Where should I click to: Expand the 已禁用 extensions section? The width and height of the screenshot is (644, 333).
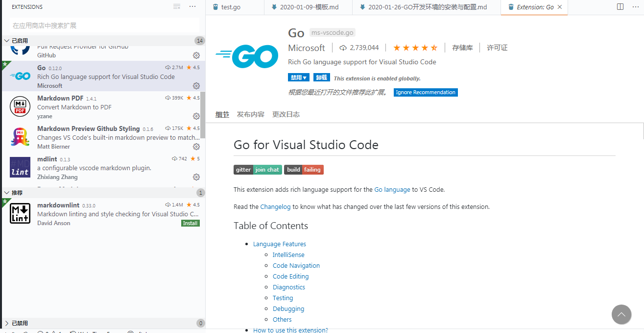click(21, 323)
